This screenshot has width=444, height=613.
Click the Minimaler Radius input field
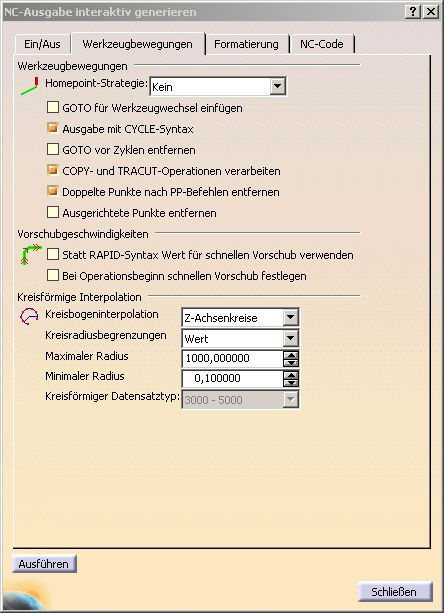click(232, 378)
